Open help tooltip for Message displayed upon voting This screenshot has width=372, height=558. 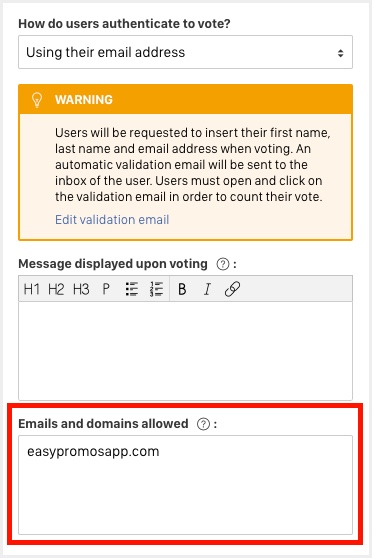[x=223, y=264]
